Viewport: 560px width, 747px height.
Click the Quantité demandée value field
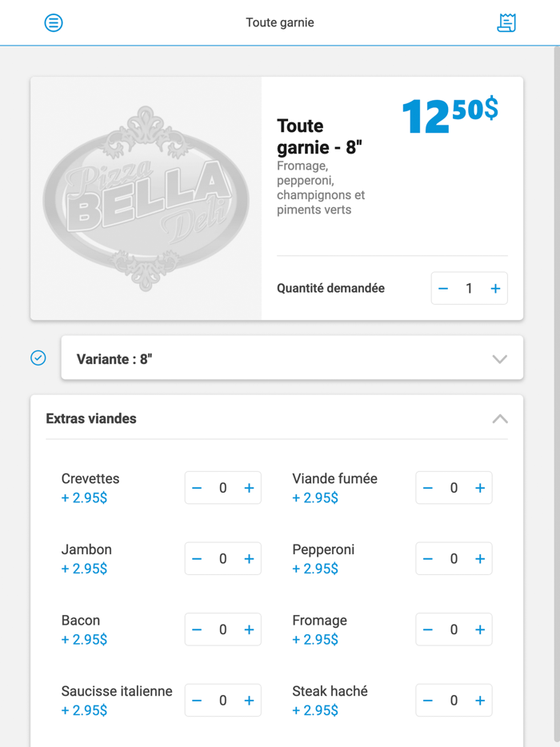point(469,288)
